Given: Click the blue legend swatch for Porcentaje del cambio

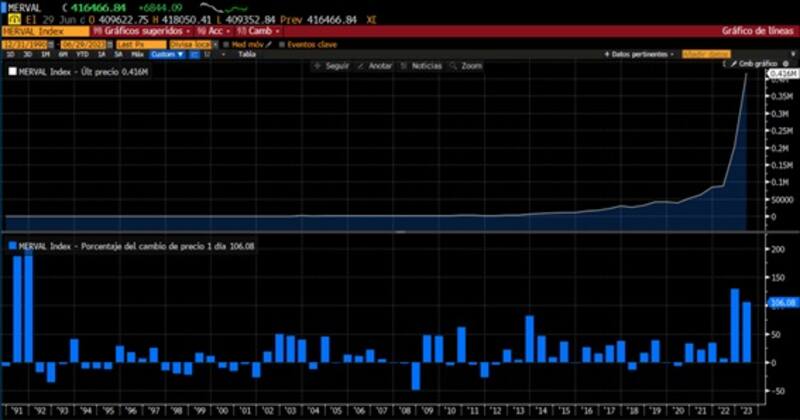Looking at the screenshot, I should click(x=11, y=244).
